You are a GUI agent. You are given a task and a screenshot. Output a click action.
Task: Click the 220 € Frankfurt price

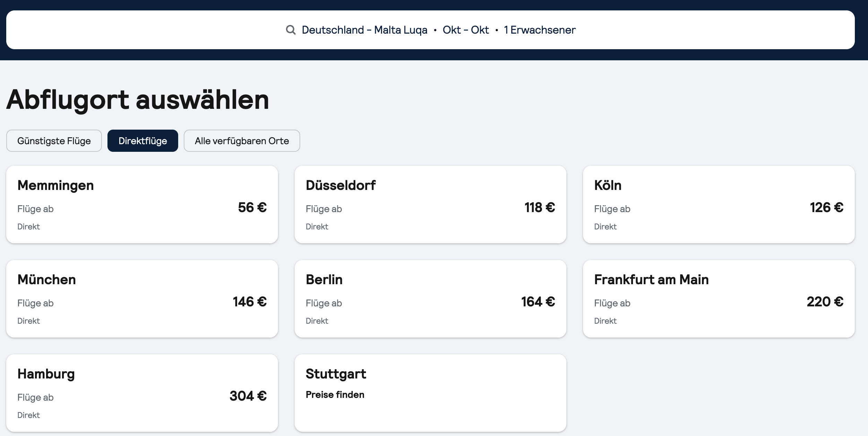tap(825, 302)
